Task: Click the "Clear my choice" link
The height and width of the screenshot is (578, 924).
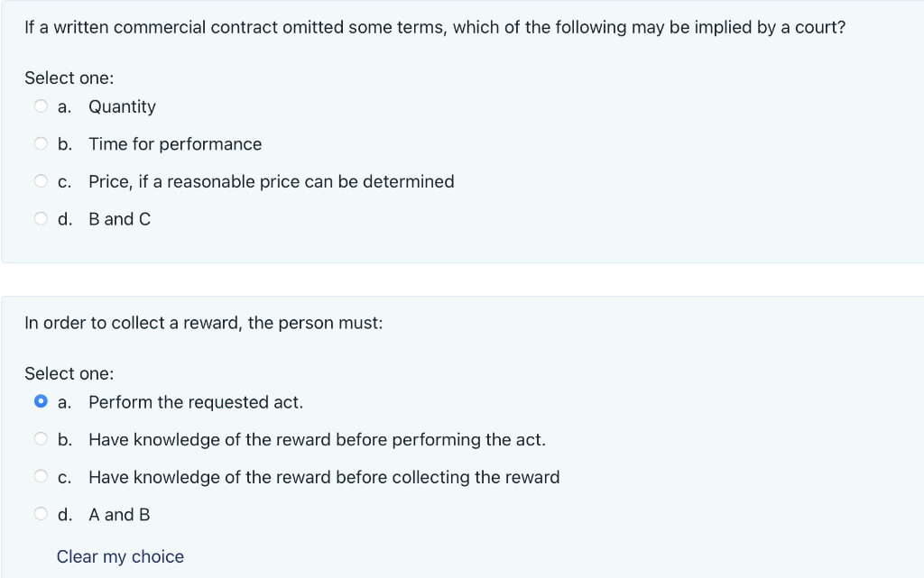Action: pyautogui.click(x=120, y=556)
